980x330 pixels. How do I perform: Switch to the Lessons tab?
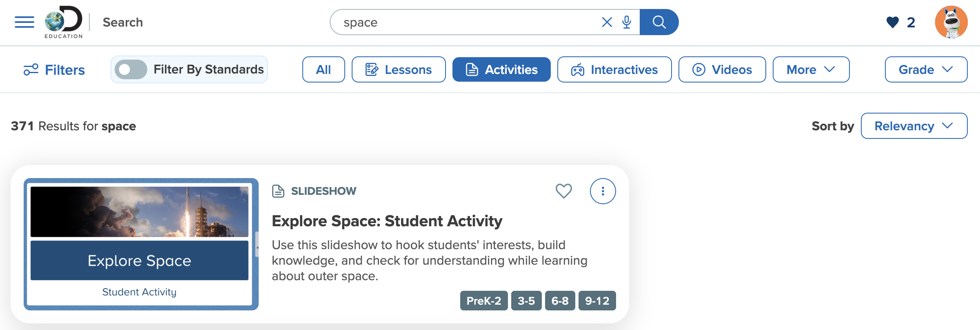tap(399, 69)
